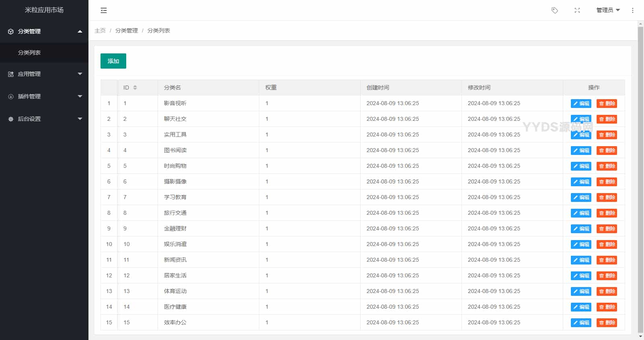Image resolution: width=644 pixels, height=340 pixels.
Task: Open the 管理员 user dropdown
Action: pos(608,10)
